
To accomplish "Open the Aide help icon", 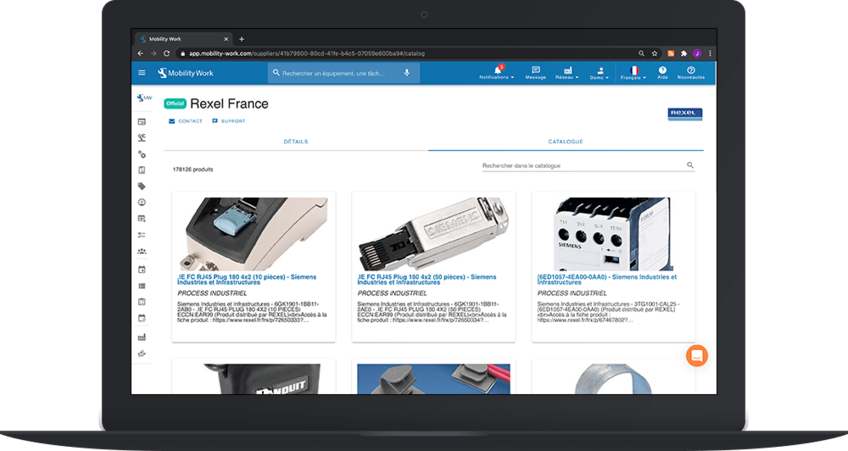I will coord(662,73).
